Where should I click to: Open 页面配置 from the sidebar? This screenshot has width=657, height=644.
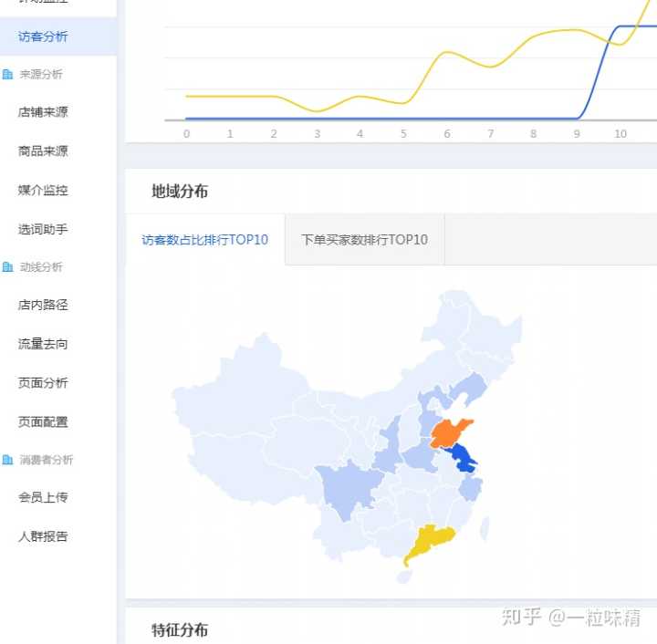pos(43,421)
